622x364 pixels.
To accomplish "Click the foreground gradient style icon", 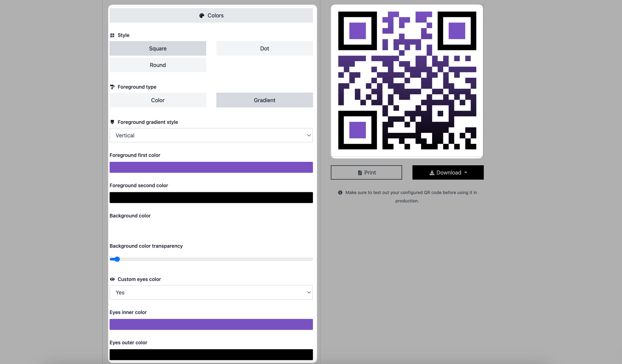I will (x=112, y=122).
